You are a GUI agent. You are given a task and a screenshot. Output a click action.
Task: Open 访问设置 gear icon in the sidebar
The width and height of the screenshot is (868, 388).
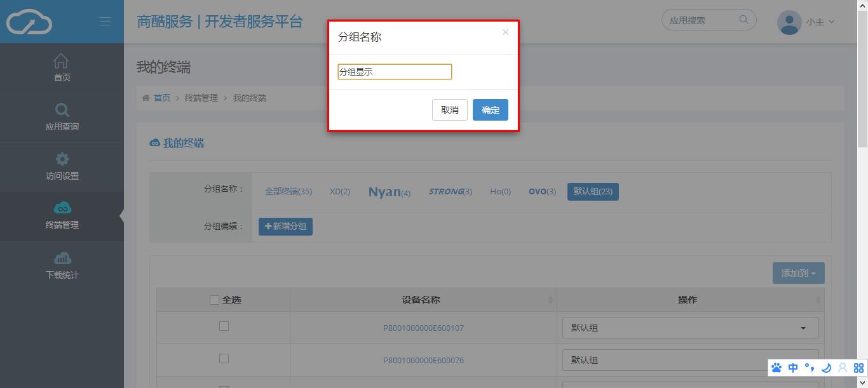[62, 159]
